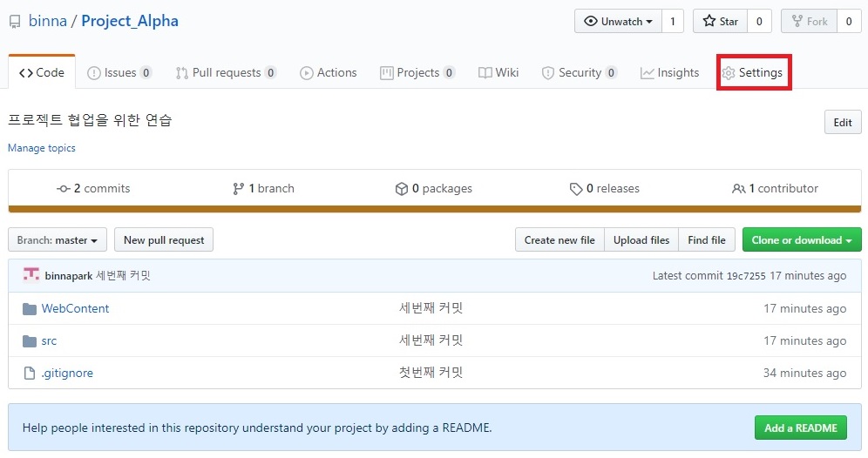The height and width of the screenshot is (458, 868).
Task: Star this repository
Action: [720, 21]
